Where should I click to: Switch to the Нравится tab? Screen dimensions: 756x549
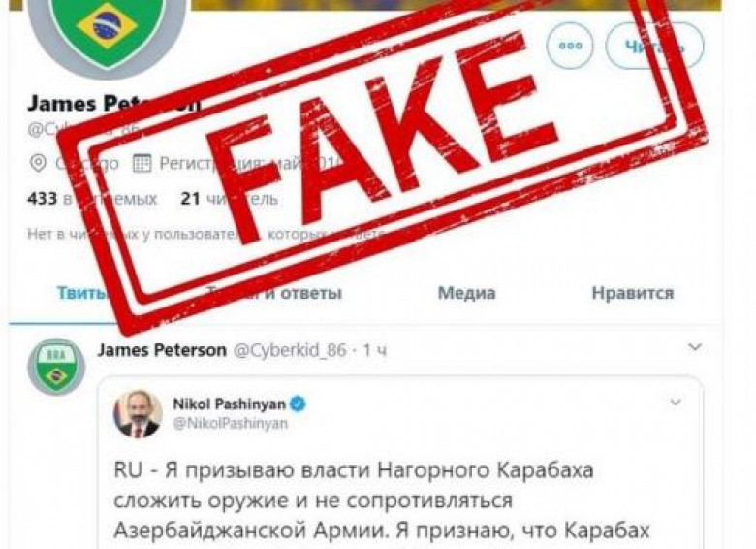[633, 292]
